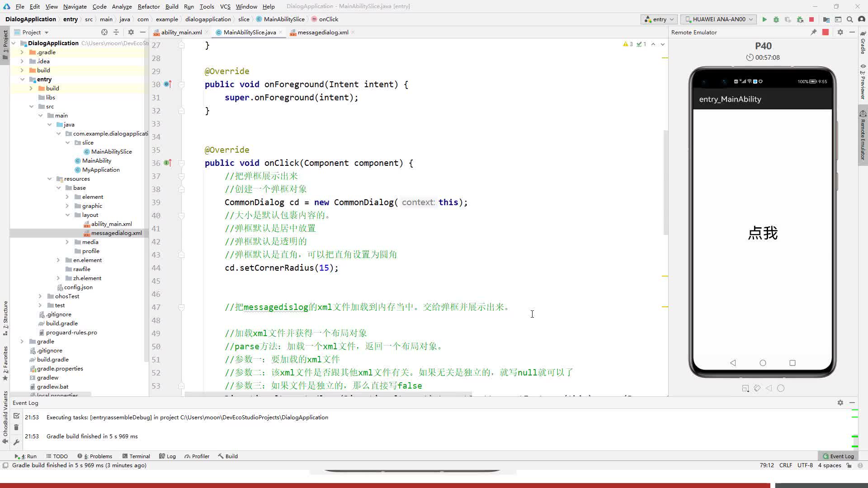The height and width of the screenshot is (488, 868).
Task: Click the Run button to execute app
Action: point(765,19)
